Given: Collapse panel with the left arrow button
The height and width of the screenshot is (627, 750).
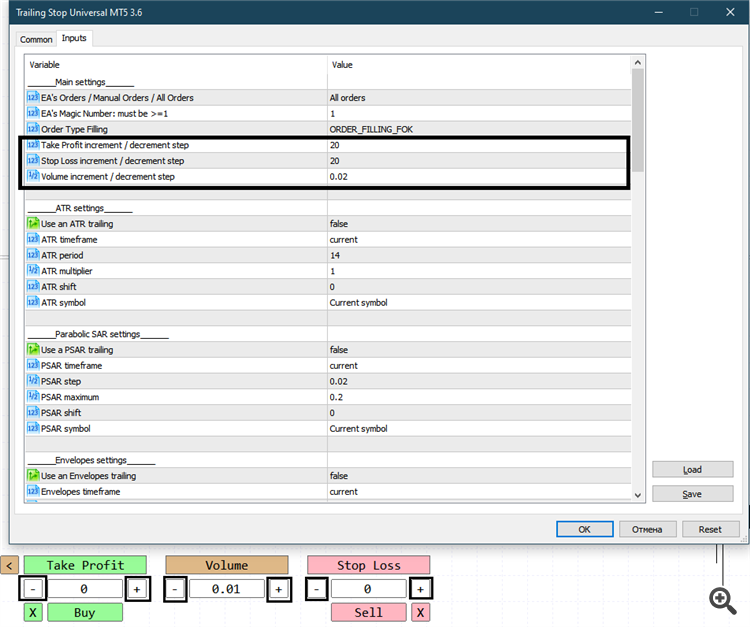Looking at the screenshot, I should coord(10,565).
